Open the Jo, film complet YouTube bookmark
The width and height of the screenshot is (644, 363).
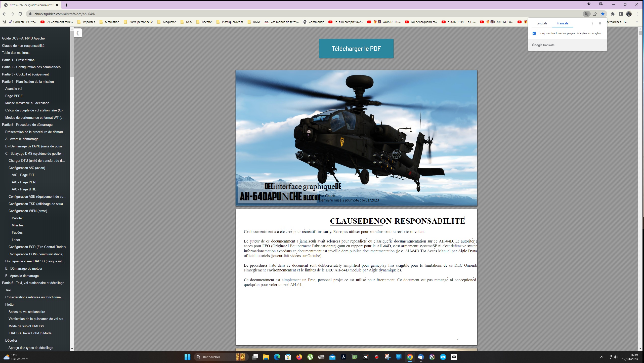[x=346, y=22]
